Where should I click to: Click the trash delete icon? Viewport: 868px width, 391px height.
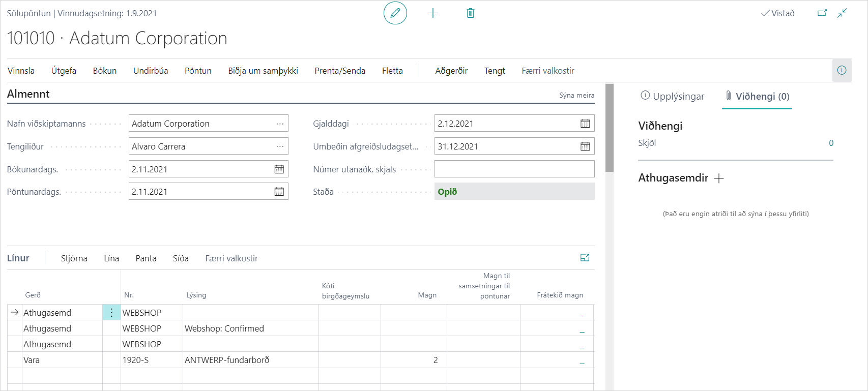tap(471, 13)
